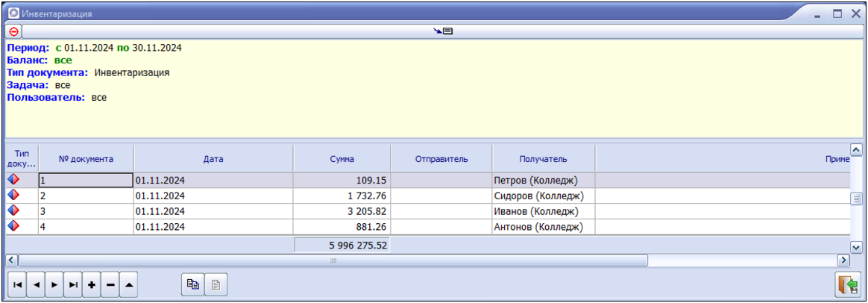This screenshot has height=303, width=868.
Task: Jump to the last record
Action: click(73, 285)
